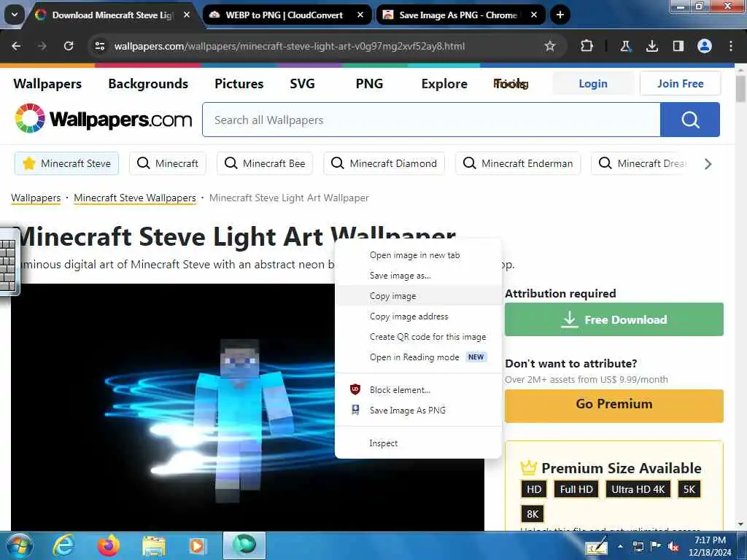The image size is (747, 560).
Task: Choose Copy image address
Action: (418, 316)
